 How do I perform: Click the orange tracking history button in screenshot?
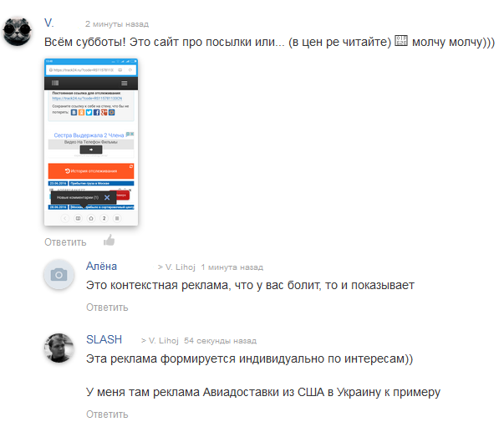point(91,171)
